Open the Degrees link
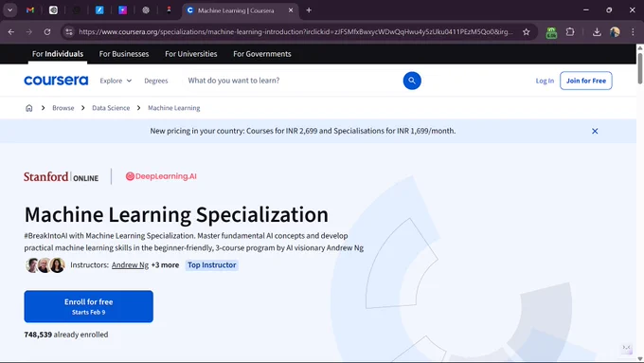 point(156,81)
